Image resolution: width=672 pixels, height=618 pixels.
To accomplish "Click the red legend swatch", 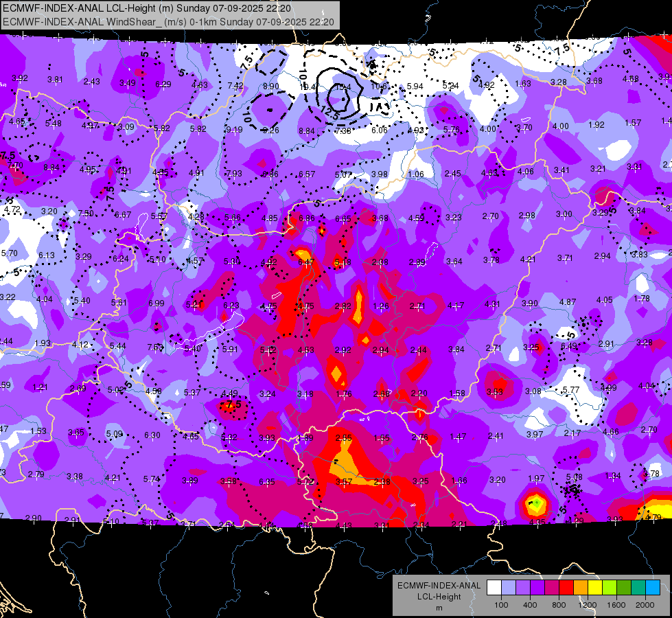I will click(x=566, y=588).
